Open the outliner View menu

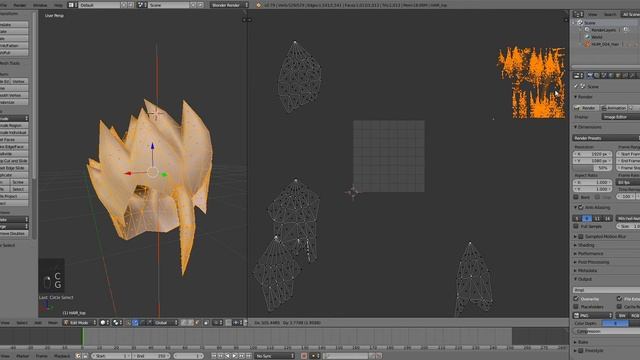[x=592, y=14]
